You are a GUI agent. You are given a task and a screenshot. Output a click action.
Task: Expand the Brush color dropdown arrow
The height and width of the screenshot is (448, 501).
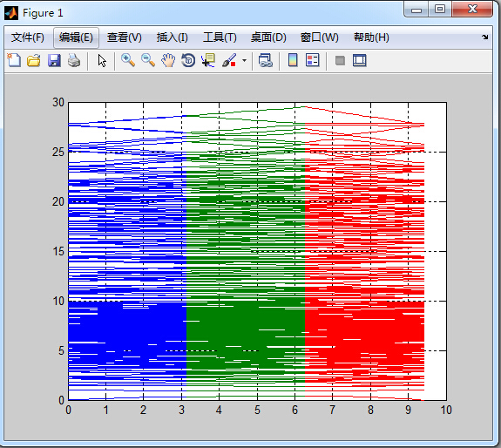(245, 60)
